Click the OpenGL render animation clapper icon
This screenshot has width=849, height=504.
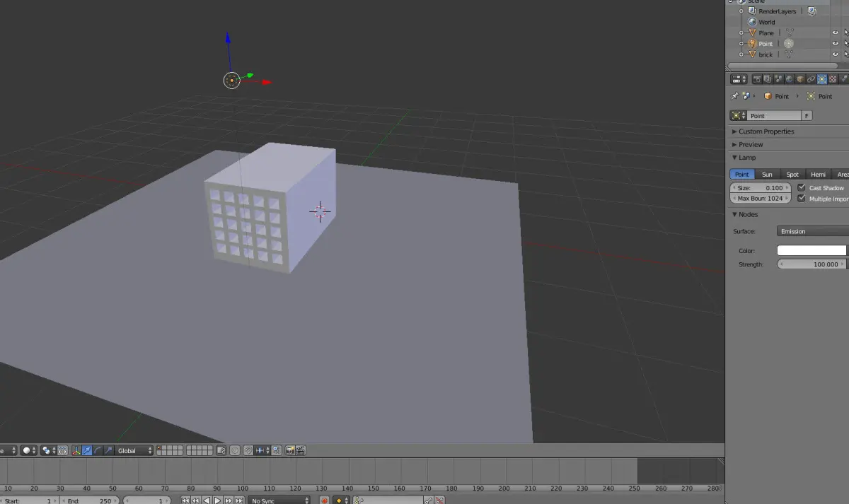(x=301, y=450)
